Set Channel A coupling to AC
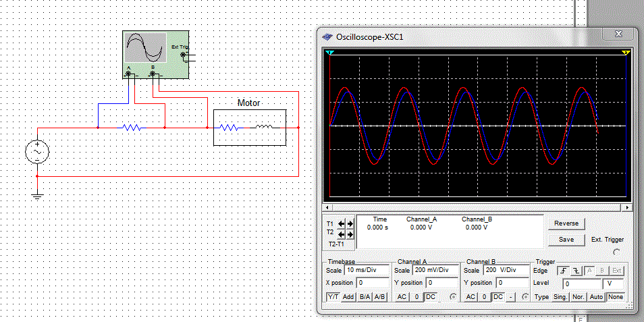Image resolution: width=644 pixels, height=322 pixels. pos(402,296)
